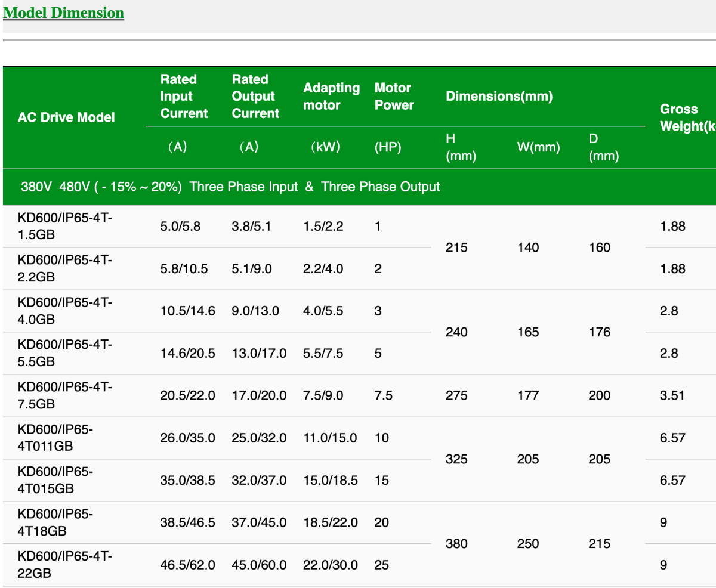
Task: Click adapting motor value "15.0/18.5"
Action: 331,480
